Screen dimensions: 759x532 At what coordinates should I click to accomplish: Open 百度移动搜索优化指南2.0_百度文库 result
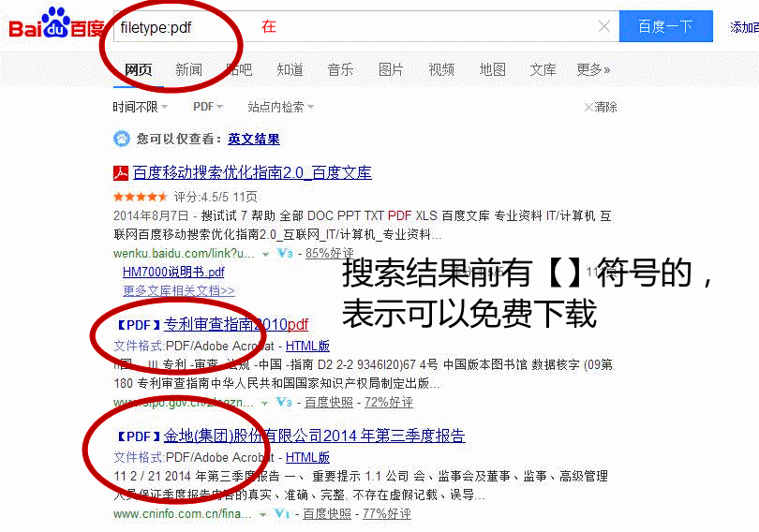click(x=252, y=172)
